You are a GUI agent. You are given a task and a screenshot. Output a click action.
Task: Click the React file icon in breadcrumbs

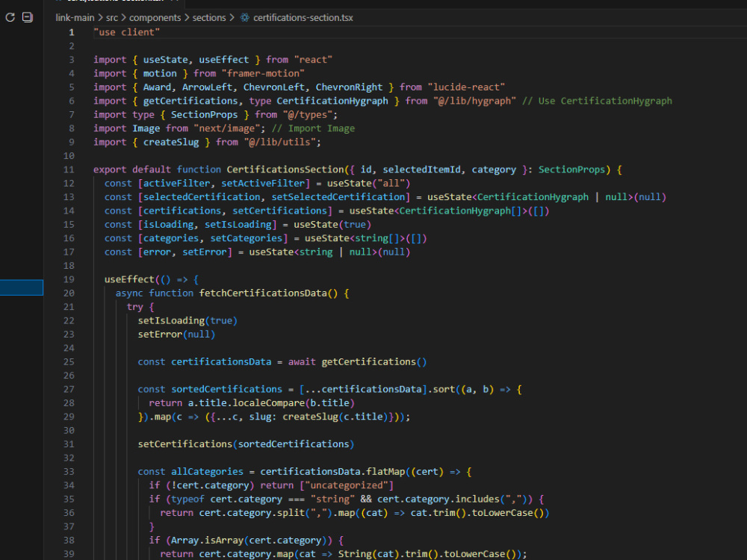pyautogui.click(x=245, y=18)
